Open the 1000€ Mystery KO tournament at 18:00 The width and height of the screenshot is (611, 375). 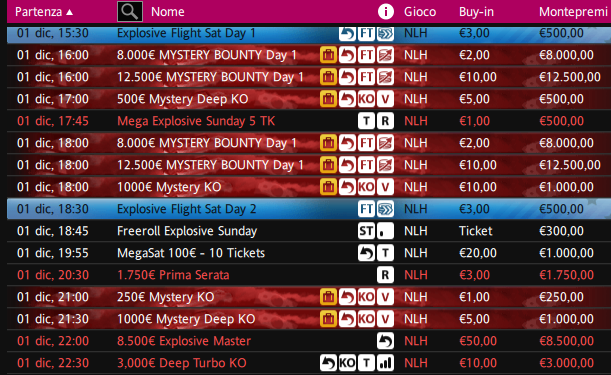309,187
